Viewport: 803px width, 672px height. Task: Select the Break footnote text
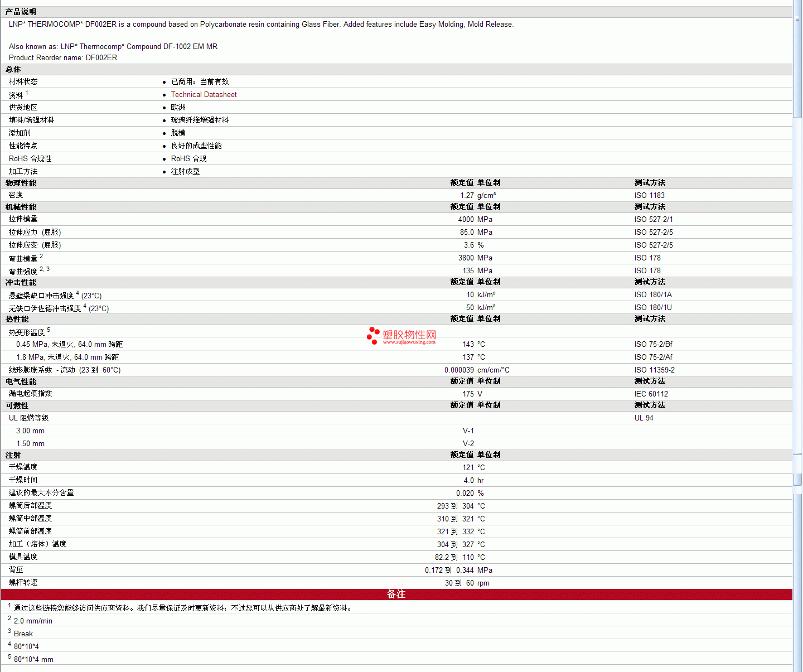pos(23,634)
